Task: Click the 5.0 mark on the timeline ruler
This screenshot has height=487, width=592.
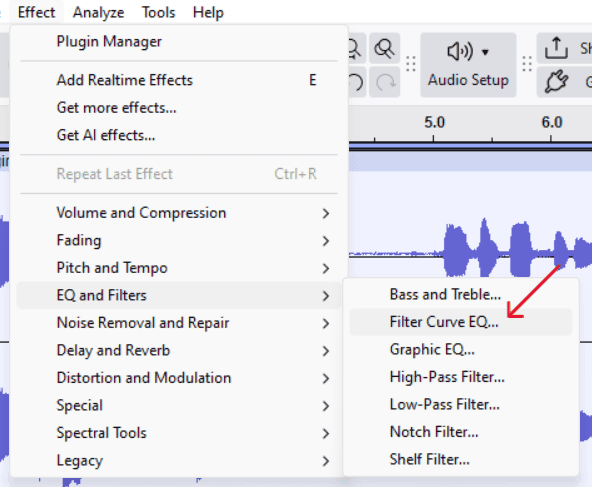Action: 434,122
